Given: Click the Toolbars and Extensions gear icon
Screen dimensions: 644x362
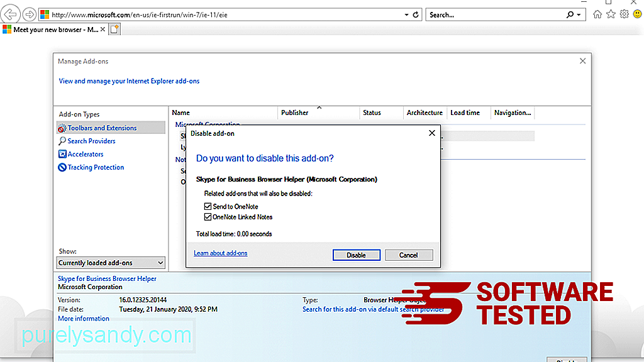Looking at the screenshot, I should pyautogui.click(x=62, y=128).
